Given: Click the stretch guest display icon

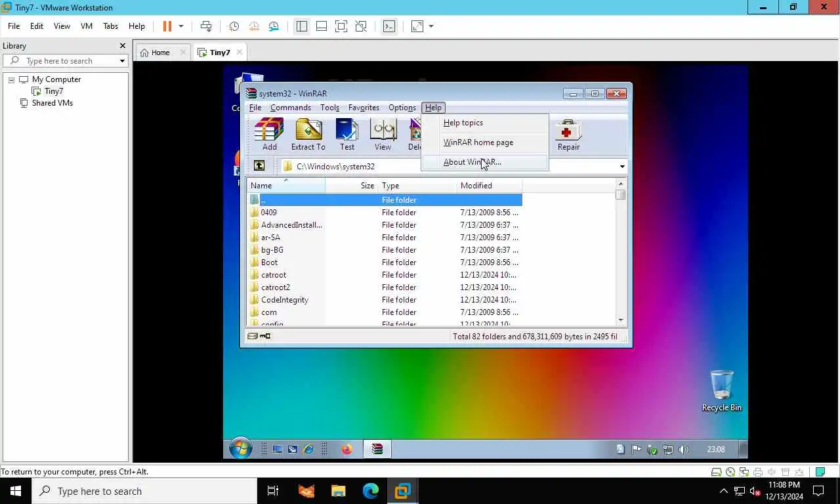Looking at the screenshot, I should coord(417,26).
